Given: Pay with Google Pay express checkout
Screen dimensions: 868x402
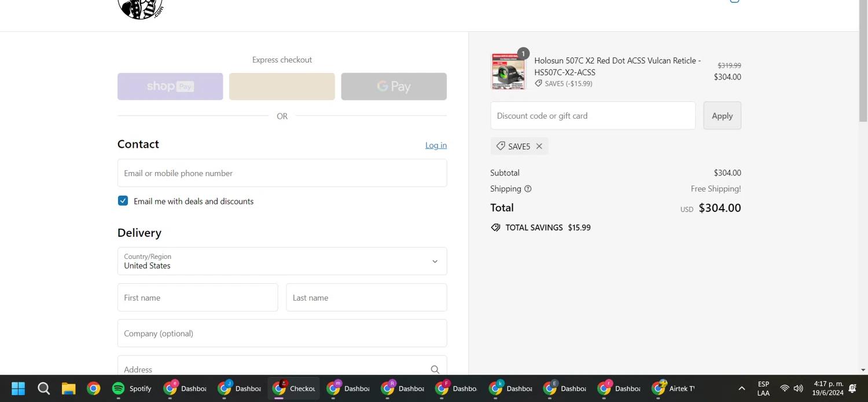Looking at the screenshot, I should (393, 86).
